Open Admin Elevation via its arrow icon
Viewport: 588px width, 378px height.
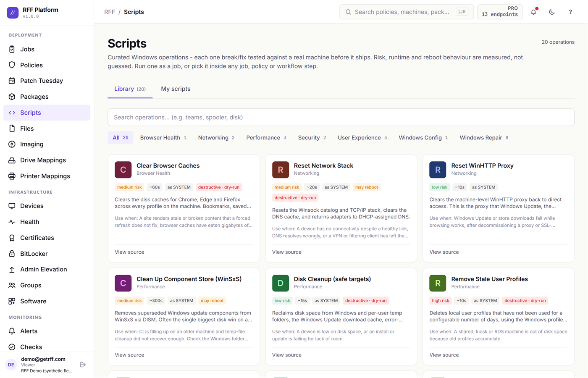point(12,269)
